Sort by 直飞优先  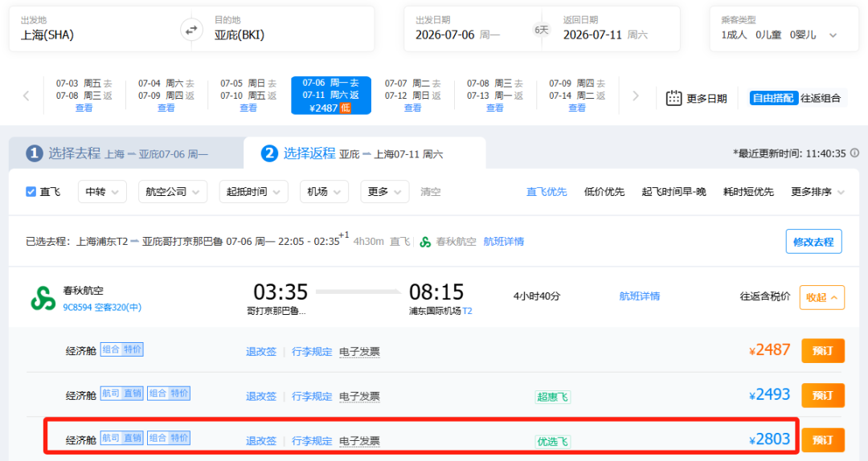pyautogui.click(x=547, y=191)
